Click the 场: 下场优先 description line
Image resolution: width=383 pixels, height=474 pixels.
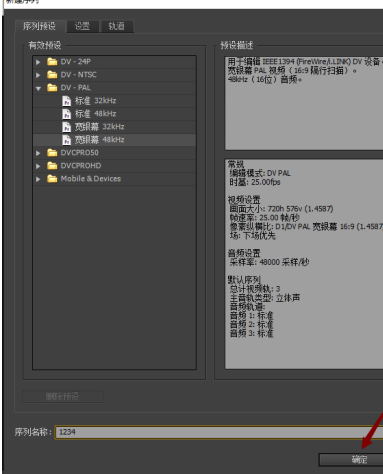252,236
